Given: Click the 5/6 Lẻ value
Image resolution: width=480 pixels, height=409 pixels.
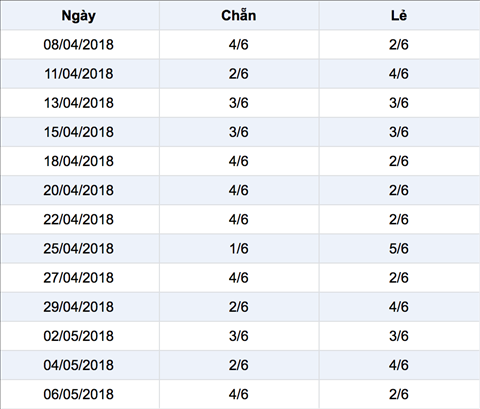Looking at the screenshot, I should point(399,249).
